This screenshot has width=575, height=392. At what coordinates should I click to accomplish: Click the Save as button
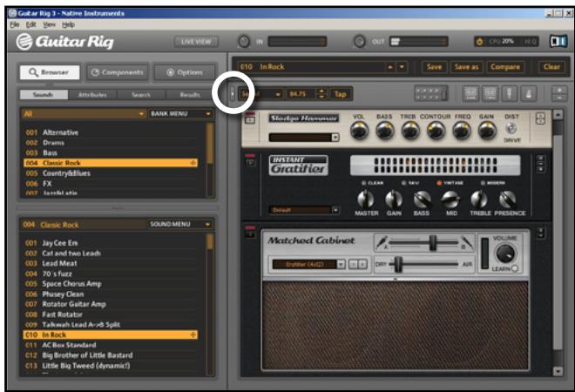pos(466,67)
